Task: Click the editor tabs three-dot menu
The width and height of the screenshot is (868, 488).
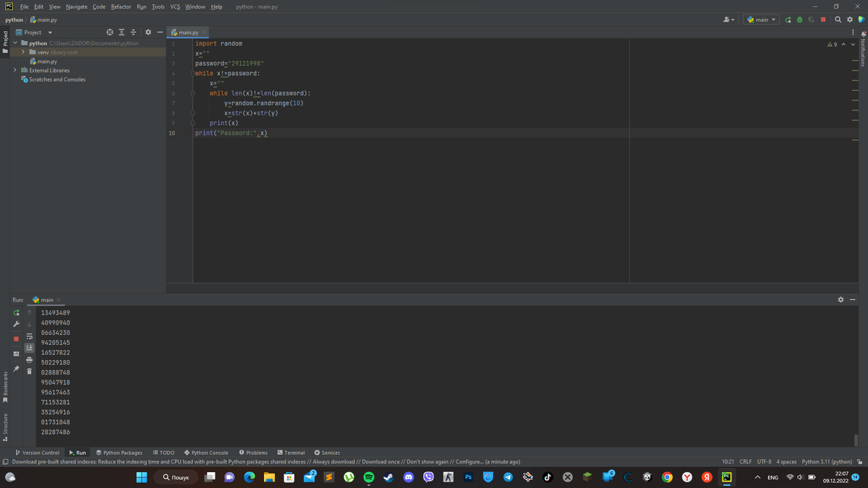Action: click(x=854, y=33)
